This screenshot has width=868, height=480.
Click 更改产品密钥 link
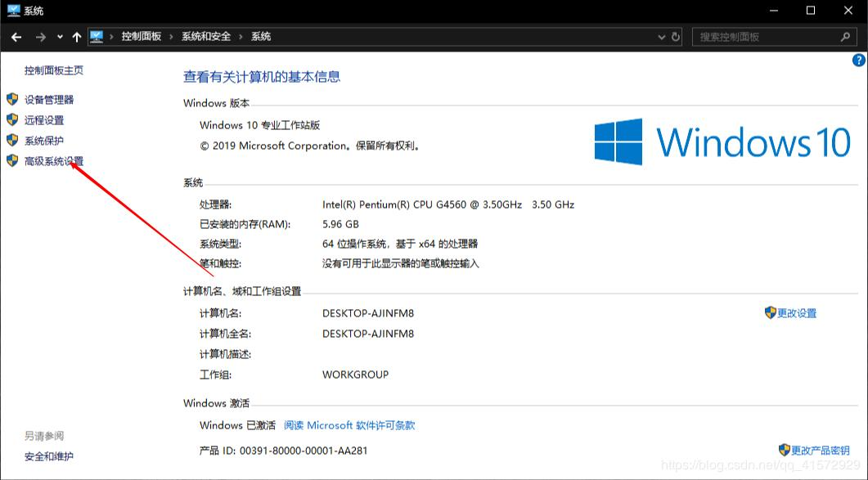(820, 451)
